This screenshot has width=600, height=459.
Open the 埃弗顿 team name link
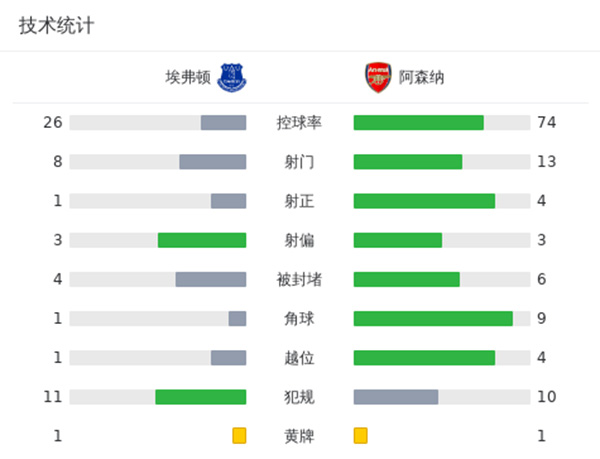click(189, 77)
